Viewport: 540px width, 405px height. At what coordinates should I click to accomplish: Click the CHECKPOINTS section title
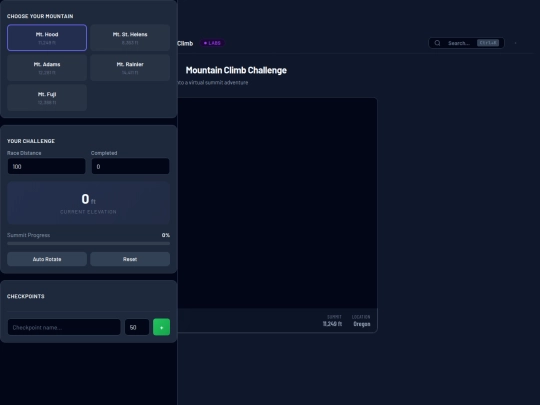tap(26, 297)
